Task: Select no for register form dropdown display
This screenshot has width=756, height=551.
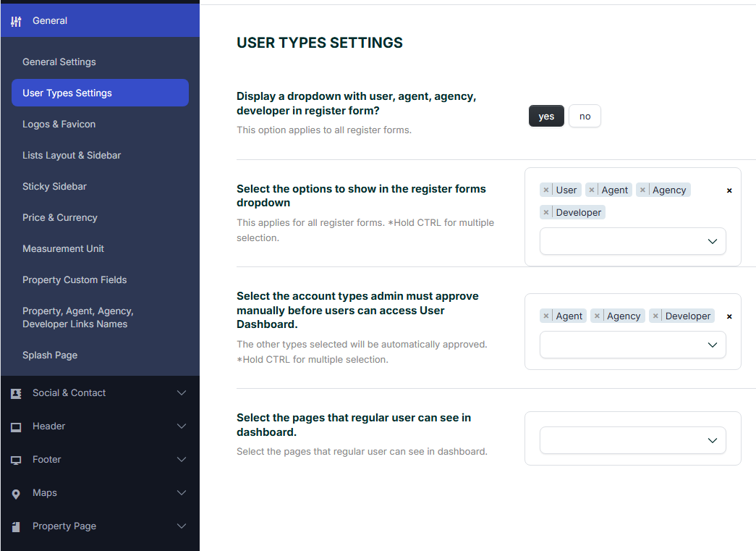Action: click(585, 116)
